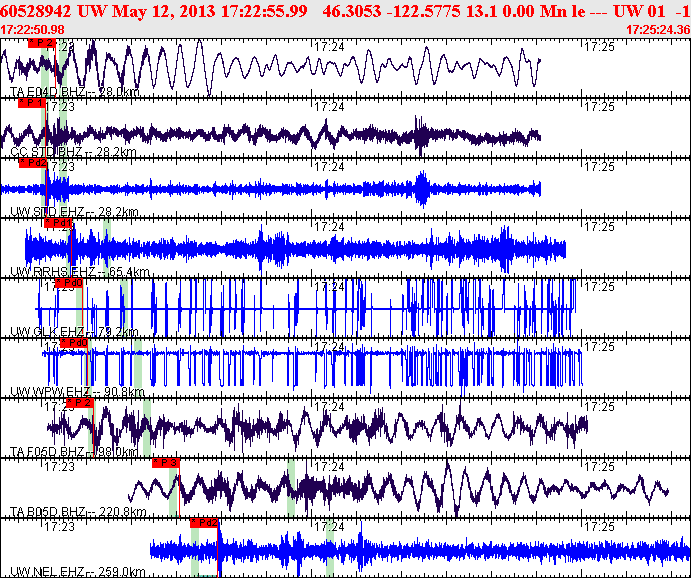Click the 17:25 tick label on UW GLK trace
Screen dimensions: 691x578
599,286
